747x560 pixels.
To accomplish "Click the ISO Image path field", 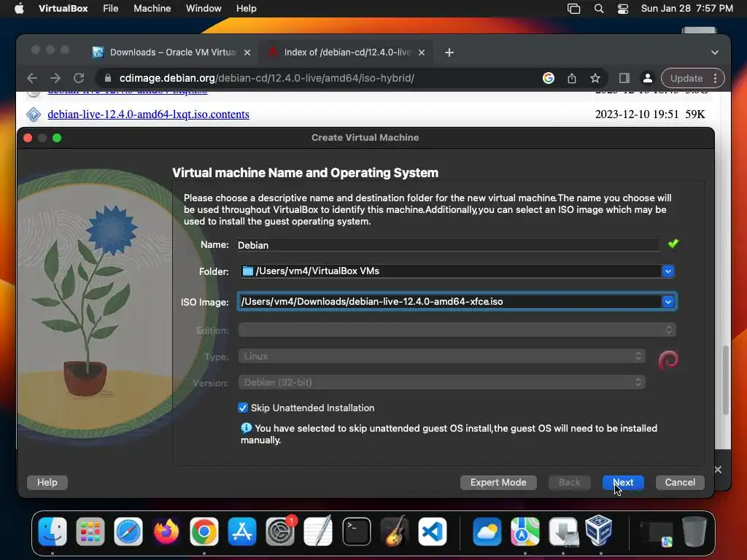I will pyautogui.click(x=449, y=301).
